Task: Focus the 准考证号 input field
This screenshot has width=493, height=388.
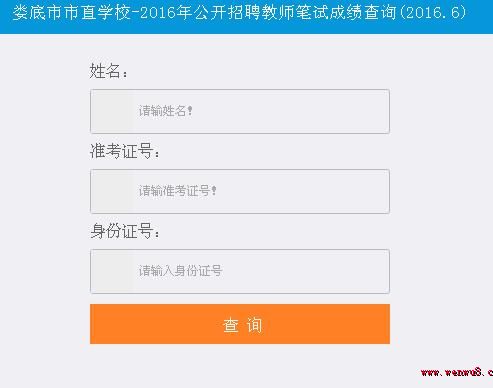Action: pyautogui.click(x=240, y=191)
